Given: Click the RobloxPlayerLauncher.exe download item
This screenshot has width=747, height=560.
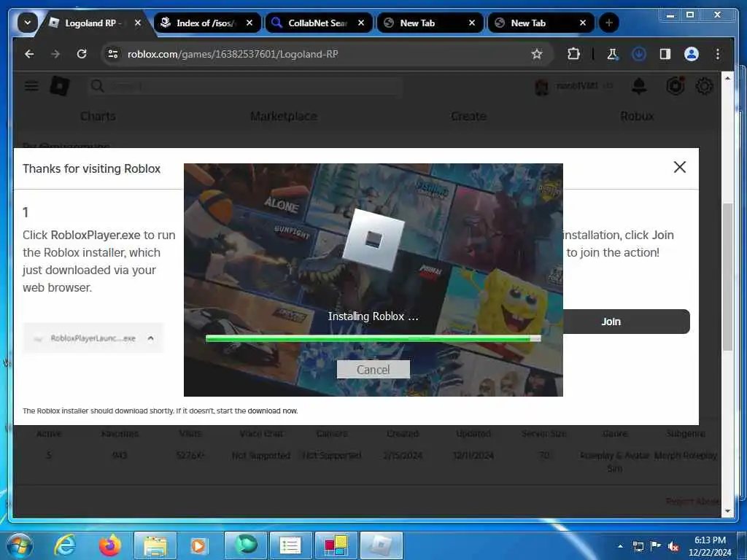Looking at the screenshot, I should click(x=93, y=338).
